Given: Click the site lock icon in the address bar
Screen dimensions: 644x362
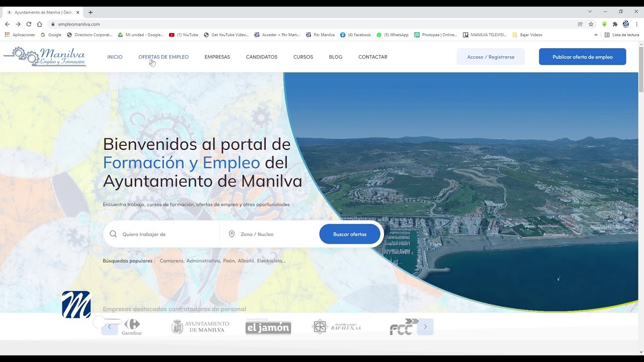Looking at the screenshot, I should [x=52, y=24].
